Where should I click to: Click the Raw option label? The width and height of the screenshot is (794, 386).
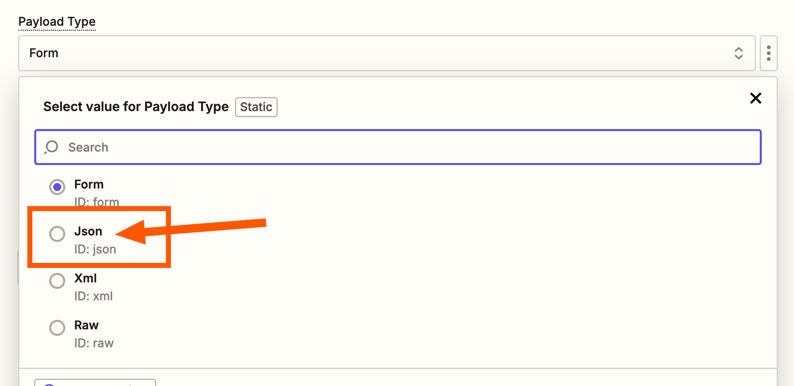point(87,325)
